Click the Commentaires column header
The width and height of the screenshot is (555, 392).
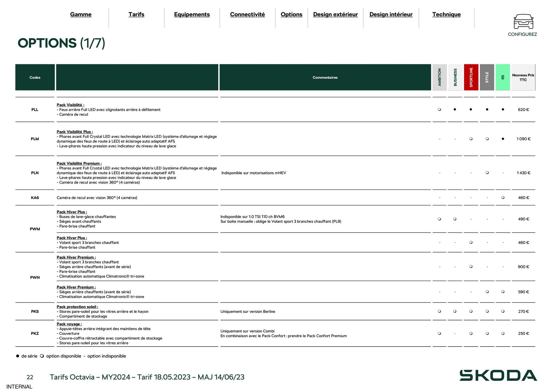point(325,77)
